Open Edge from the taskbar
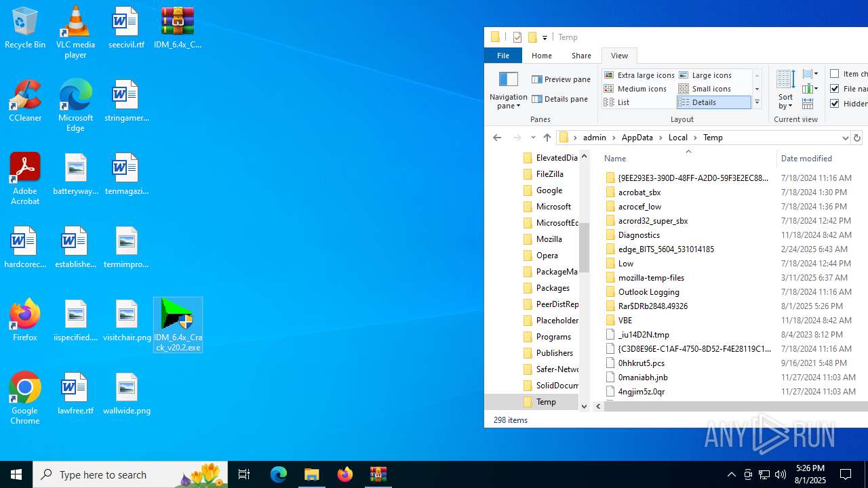 279,474
